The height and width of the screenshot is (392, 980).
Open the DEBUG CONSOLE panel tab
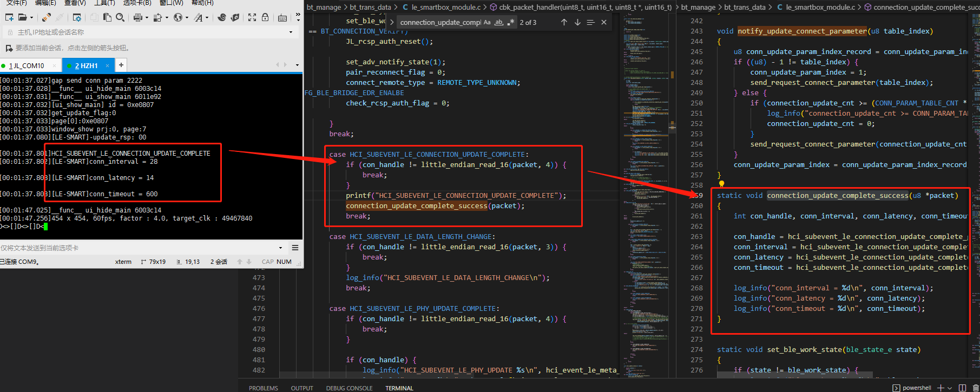pos(349,388)
